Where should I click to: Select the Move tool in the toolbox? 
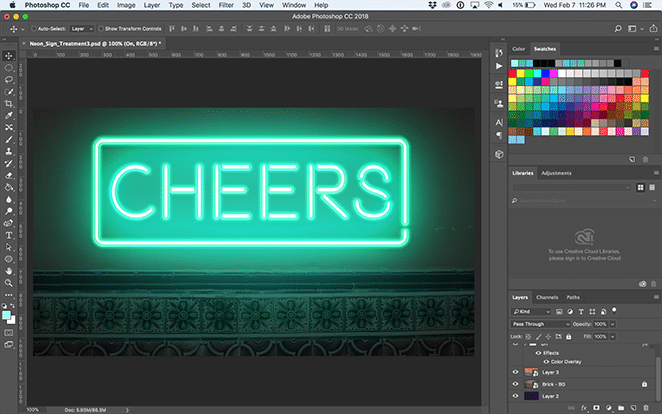(8, 56)
